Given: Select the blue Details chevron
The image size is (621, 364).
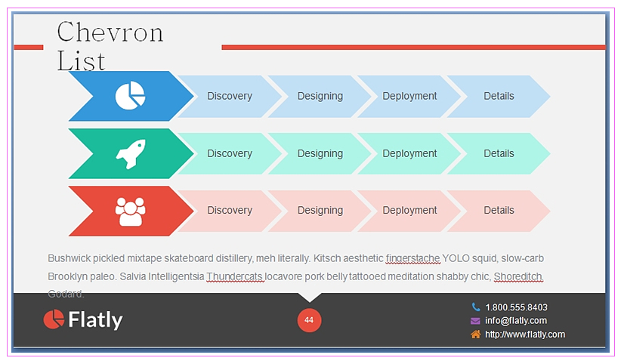Looking at the screenshot, I should pyautogui.click(x=499, y=96).
